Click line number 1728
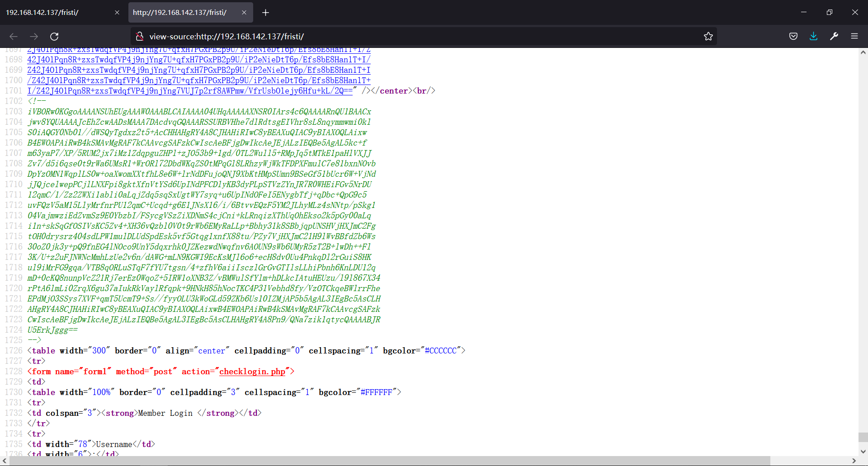The height and width of the screenshot is (466, 868). pyautogui.click(x=14, y=372)
